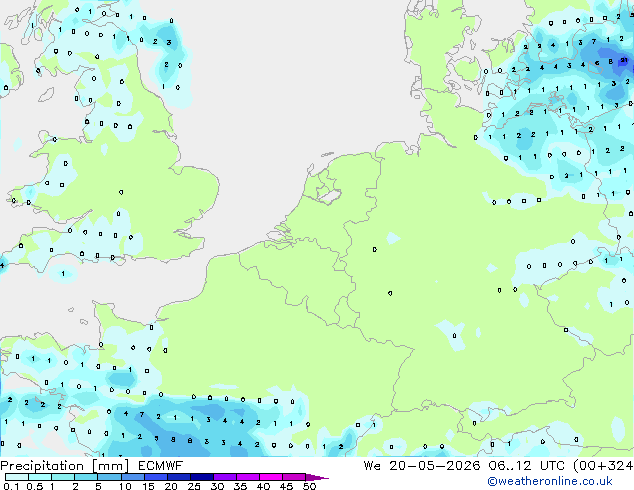
Task: Click the legend label '15'
Action: [x=148, y=486]
